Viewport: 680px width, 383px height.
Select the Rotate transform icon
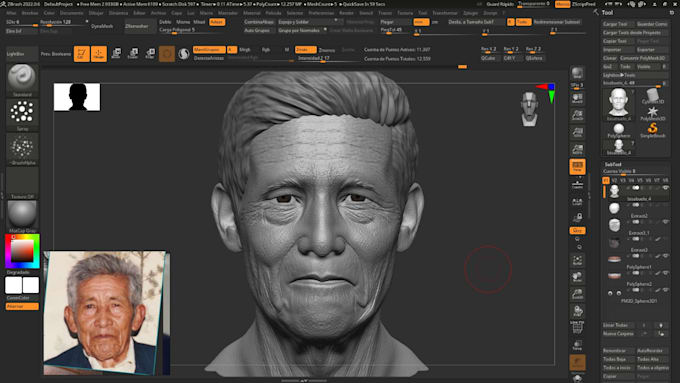tap(150, 54)
